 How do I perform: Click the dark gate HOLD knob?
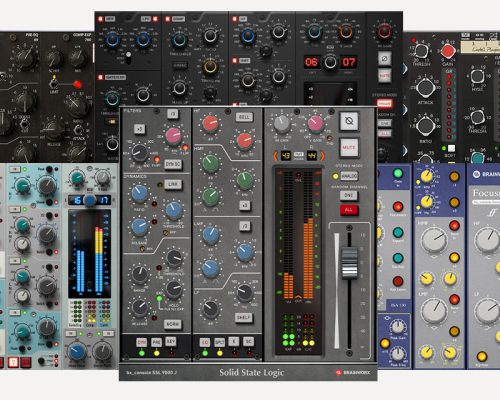(174, 290)
